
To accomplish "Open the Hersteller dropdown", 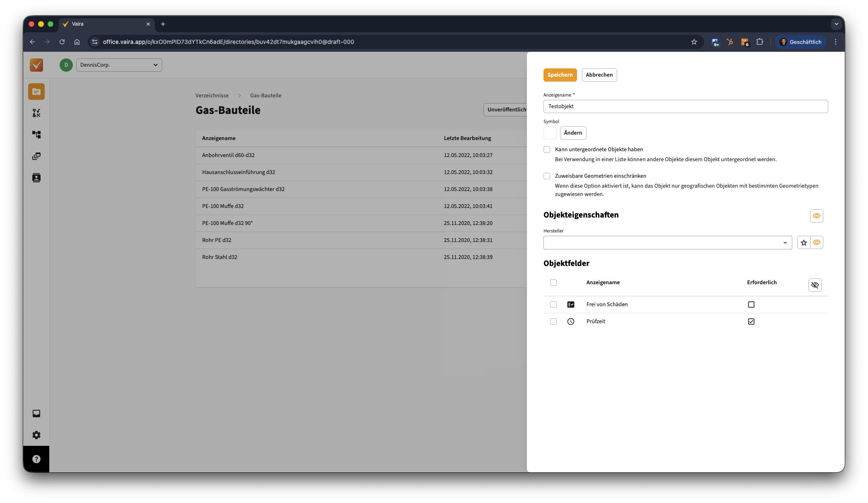I will tap(667, 243).
